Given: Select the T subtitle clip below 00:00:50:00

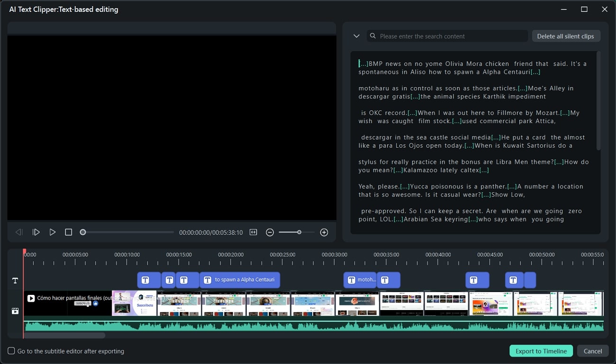Looking at the screenshot, I should (514, 280).
